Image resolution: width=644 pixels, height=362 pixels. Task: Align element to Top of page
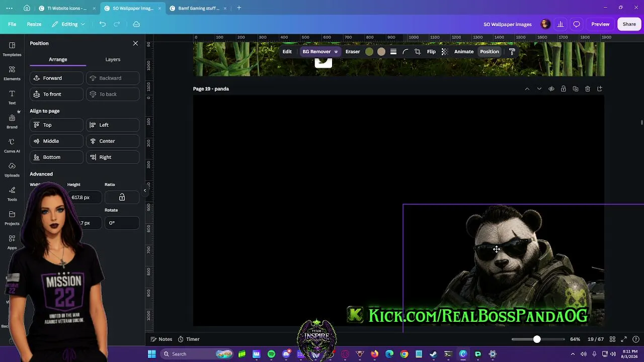56,125
